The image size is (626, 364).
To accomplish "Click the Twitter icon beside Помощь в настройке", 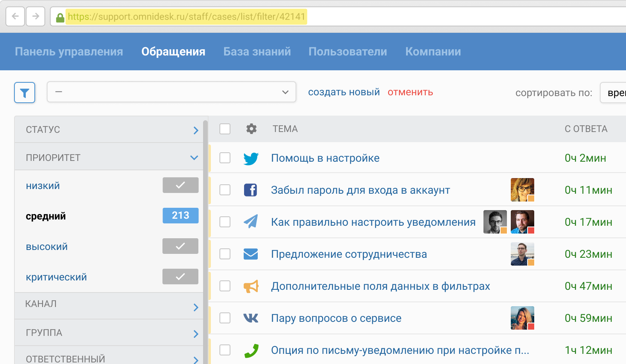I will click(x=251, y=158).
